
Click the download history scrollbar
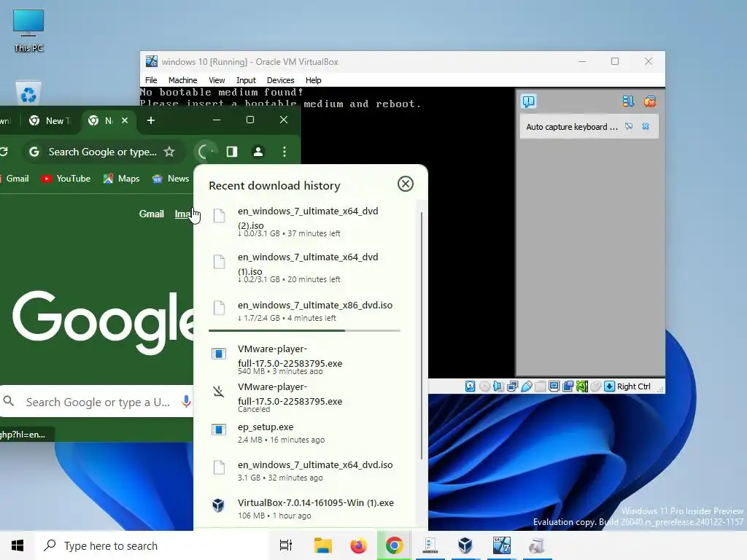[422, 335]
